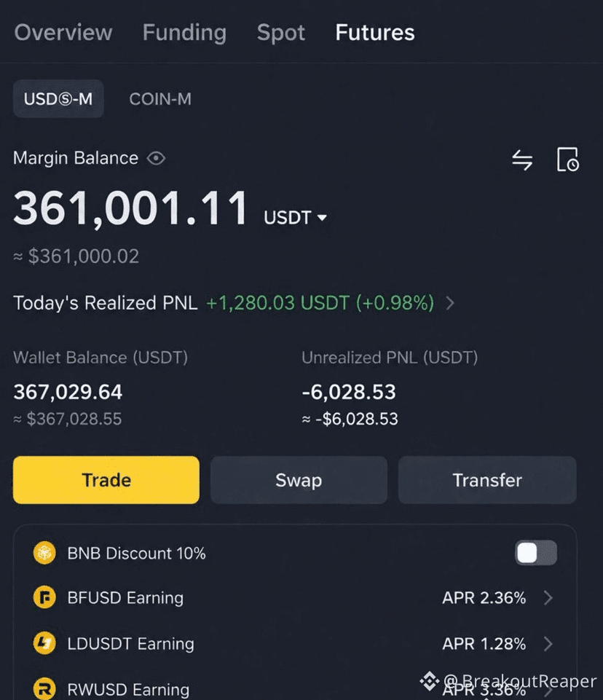Hide balance using the eye icon
The height and width of the screenshot is (700, 603).
(157, 158)
